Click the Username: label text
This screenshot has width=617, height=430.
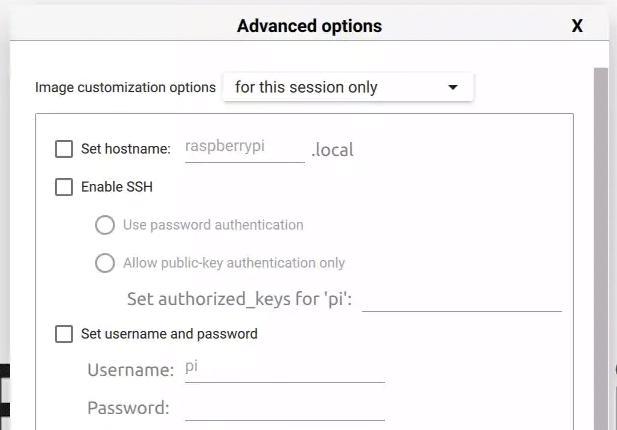[x=130, y=370]
